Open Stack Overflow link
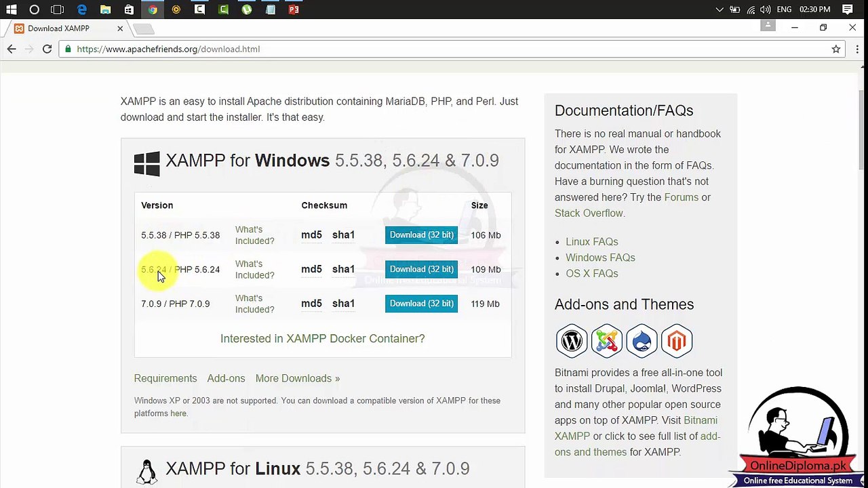 [589, 213]
